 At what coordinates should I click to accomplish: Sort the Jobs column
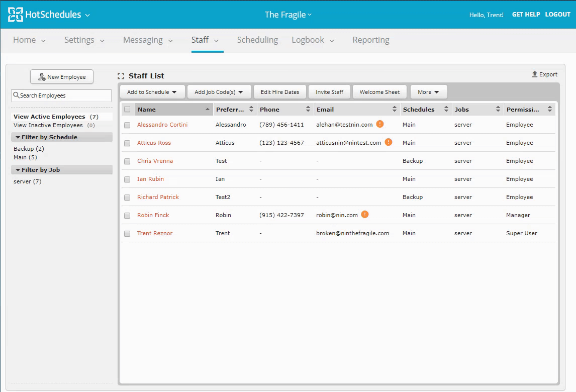[498, 109]
